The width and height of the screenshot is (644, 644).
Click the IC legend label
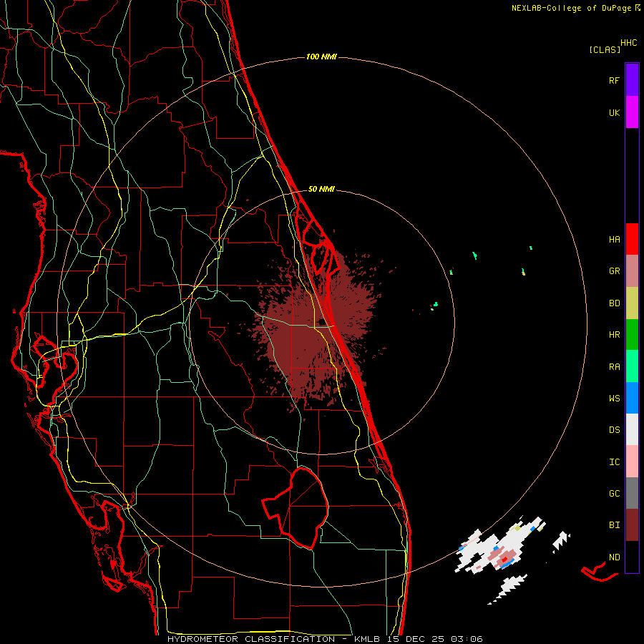pyautogui.click(x=614, y=462)
